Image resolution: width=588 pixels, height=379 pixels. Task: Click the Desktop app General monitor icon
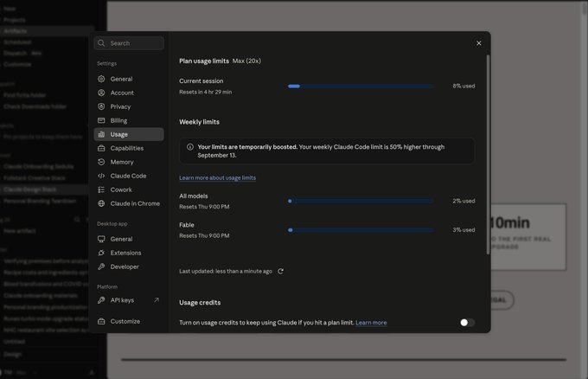pyautogui.click(x=101, y=239)
